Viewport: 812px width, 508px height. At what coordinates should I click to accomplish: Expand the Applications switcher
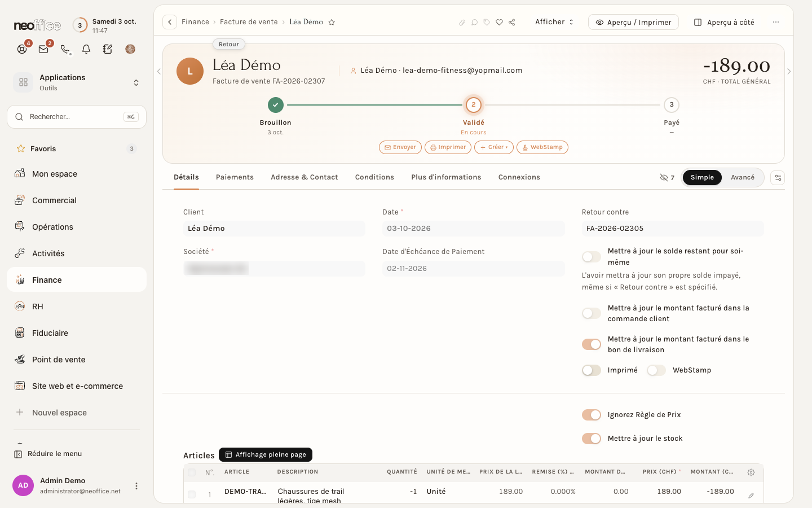(x=77, y=82)
